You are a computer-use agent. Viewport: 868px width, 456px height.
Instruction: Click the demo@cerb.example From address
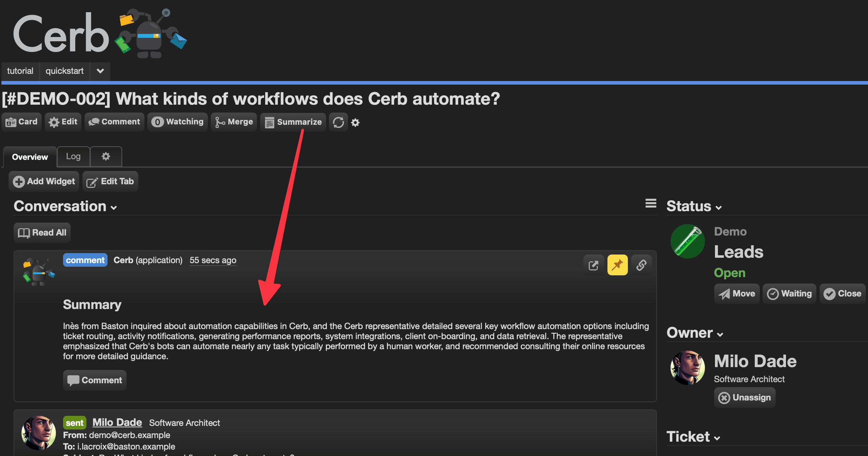[129, 435]
